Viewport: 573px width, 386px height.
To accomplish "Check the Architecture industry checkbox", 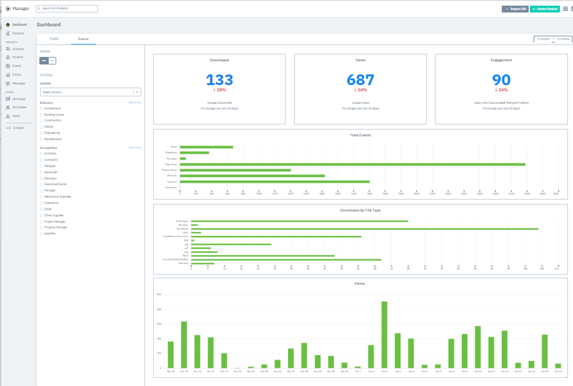I will (x=41, y=109).
